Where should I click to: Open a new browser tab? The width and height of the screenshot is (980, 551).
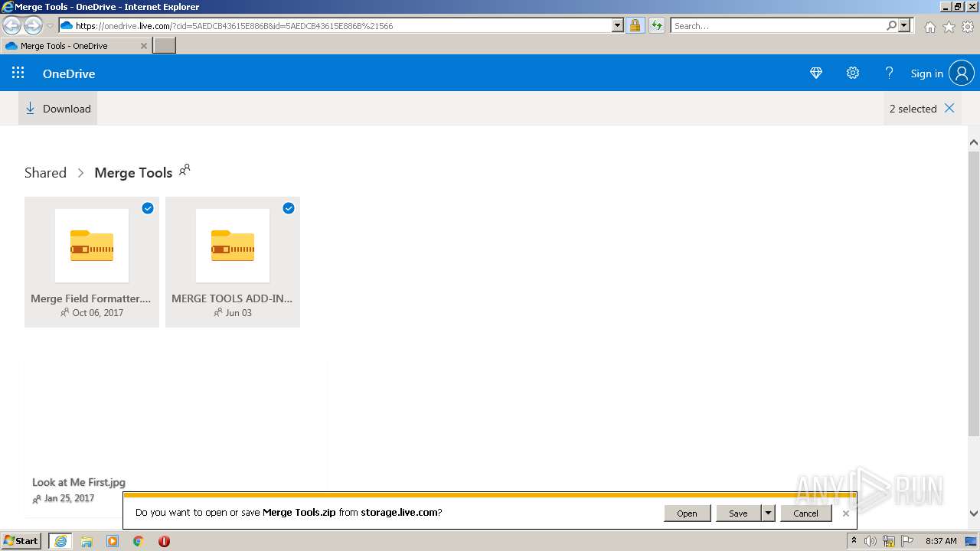(165, 45)
